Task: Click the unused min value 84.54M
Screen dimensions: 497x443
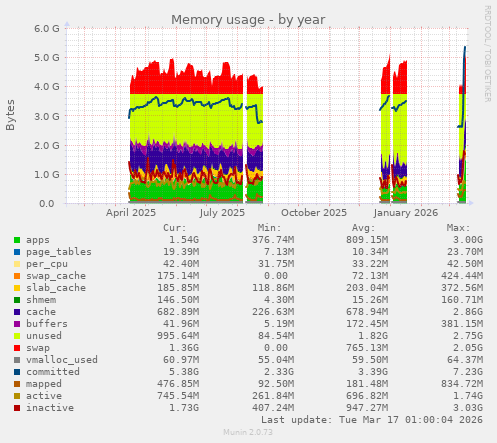Action: pyautogui.click(x=276, y=336)
